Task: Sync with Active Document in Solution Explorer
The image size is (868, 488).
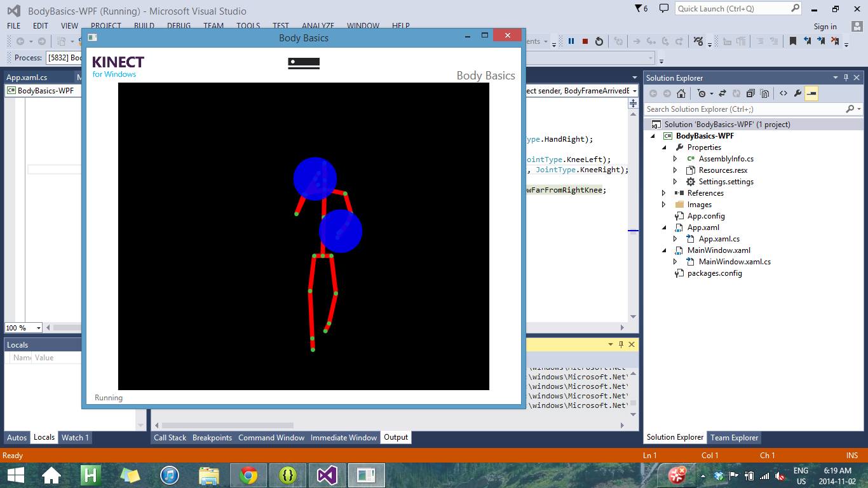Action: 722,93
